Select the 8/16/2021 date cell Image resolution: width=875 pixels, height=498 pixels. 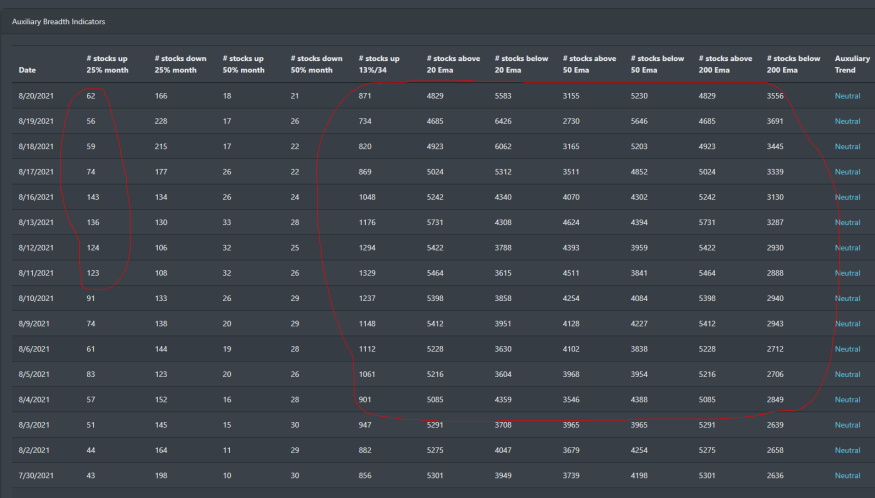[x=36, y=197]
